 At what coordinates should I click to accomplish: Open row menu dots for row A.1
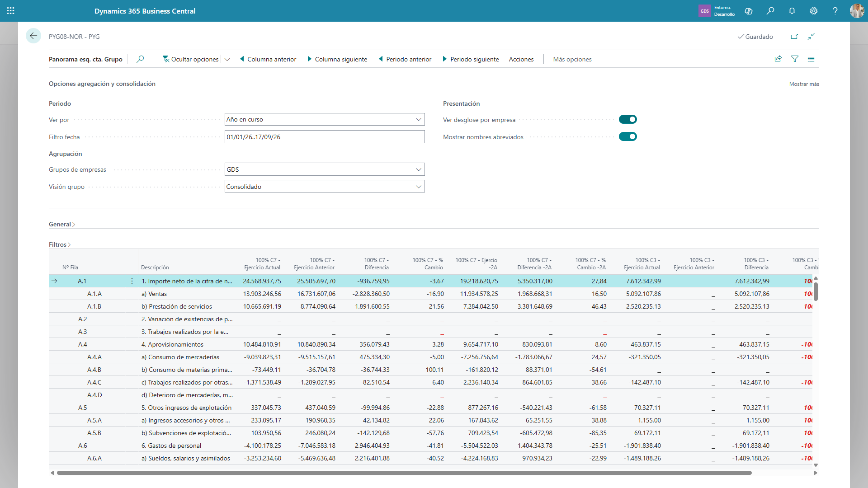point(132,281)
